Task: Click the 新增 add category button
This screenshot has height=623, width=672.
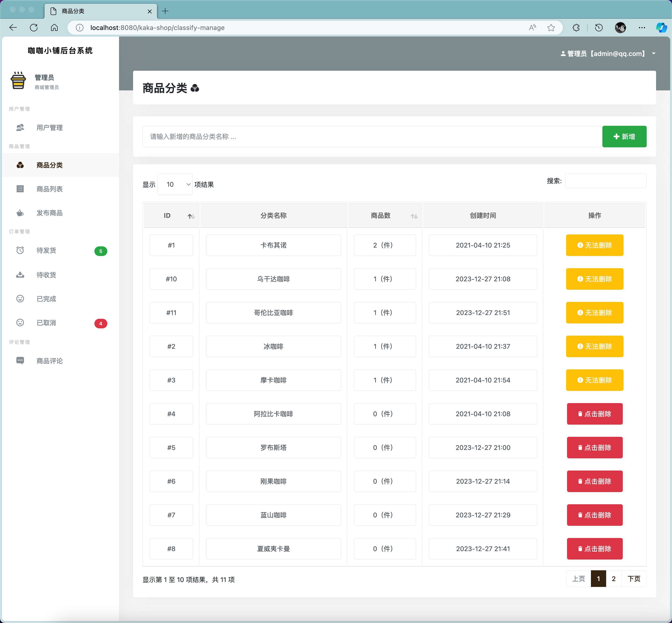Action: click(624, 137)
